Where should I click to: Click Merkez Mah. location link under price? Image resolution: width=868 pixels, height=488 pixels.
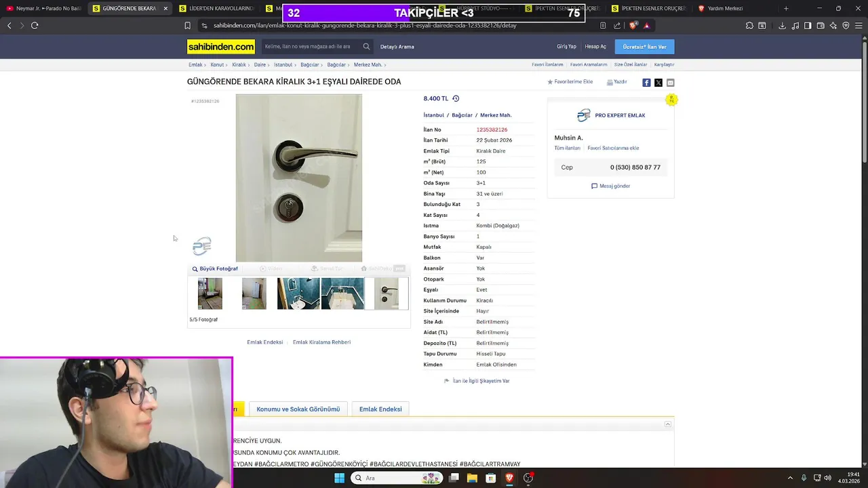pos(496,115)
